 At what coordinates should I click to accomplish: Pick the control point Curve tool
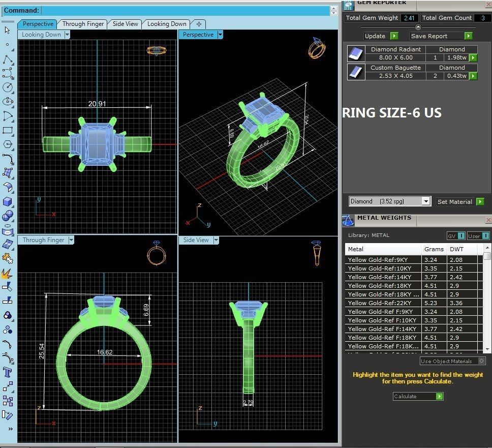pyautogui.click(x=8, y=73)
